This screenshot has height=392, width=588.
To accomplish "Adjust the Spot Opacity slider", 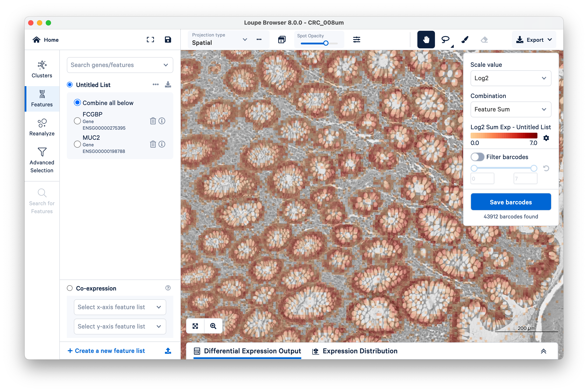I will (x=326, y=43).
